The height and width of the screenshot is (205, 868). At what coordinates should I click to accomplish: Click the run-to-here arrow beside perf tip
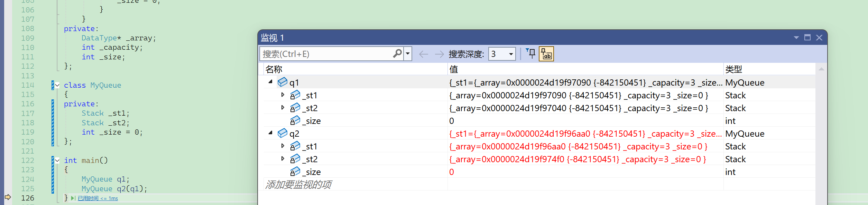coord(73,198)
